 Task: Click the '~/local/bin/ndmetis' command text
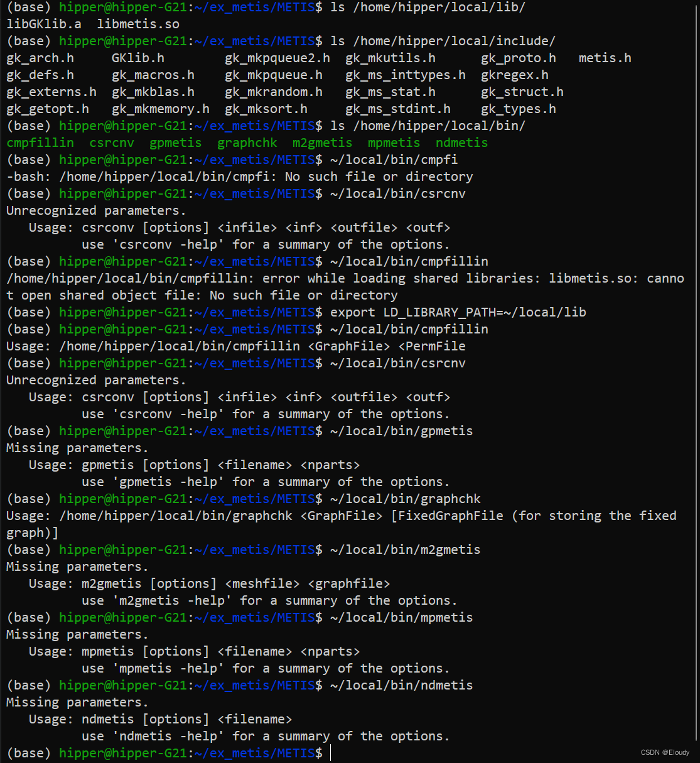click(402, 685)
